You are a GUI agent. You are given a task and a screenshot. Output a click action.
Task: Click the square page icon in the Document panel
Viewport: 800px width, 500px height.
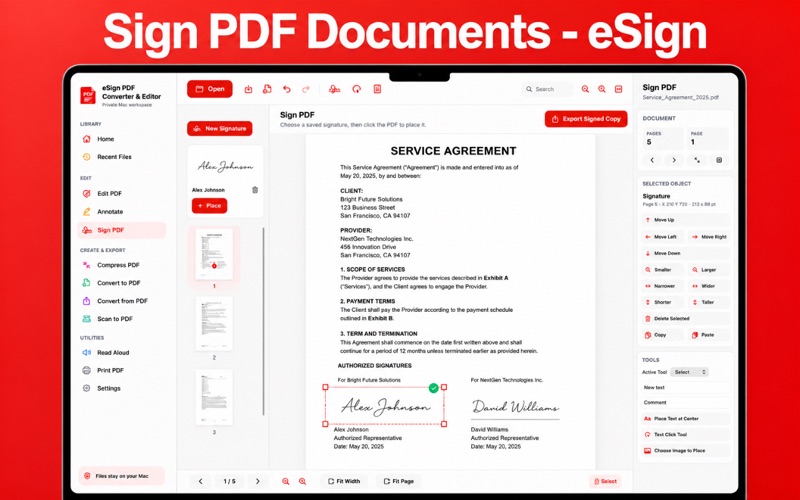coord(719,160)
